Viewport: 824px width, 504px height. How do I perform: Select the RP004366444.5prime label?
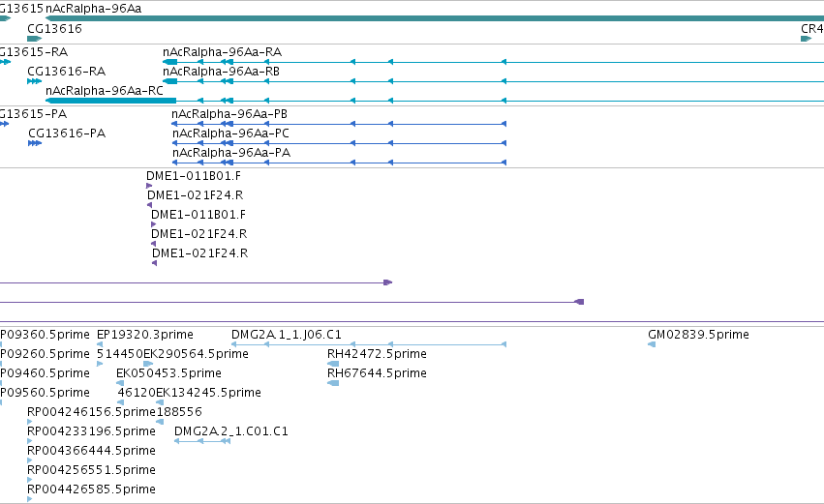(91, 451)
